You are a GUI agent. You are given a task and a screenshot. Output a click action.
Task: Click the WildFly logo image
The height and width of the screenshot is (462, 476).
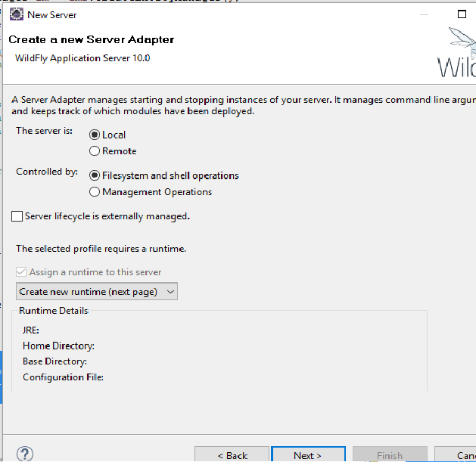457,52
